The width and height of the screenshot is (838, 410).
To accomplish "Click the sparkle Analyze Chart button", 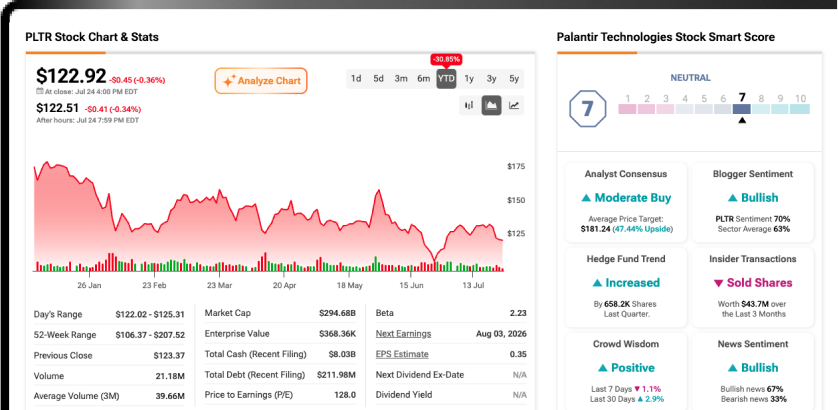I will [261, 81].
